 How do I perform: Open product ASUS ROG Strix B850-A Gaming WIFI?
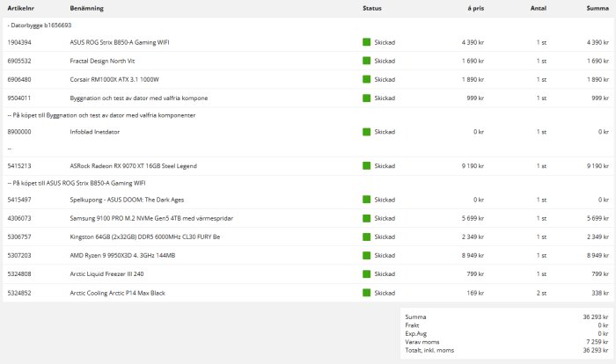click(120, 42)
